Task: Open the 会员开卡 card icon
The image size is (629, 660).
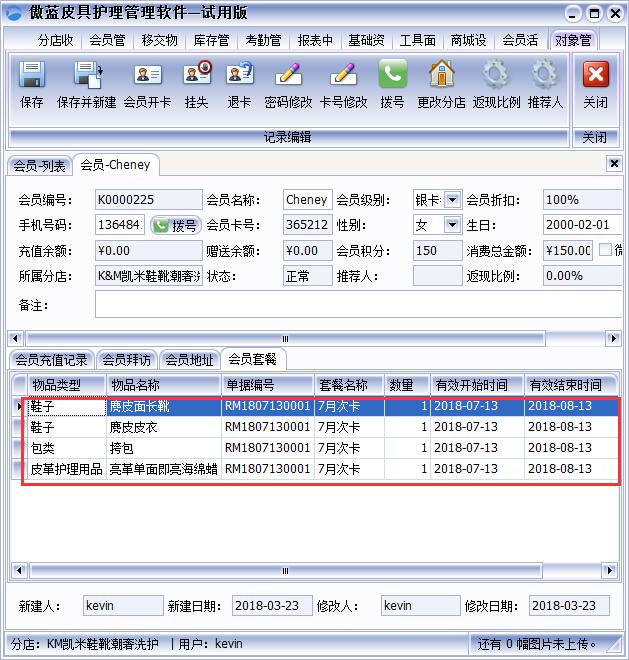Action: pyautogui.click(x=147, y=76)
